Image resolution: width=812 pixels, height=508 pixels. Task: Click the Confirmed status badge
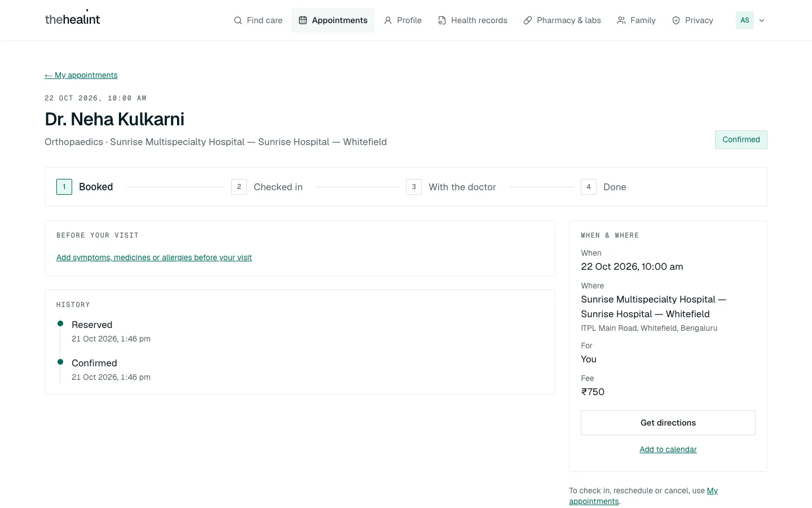[741, 140]
